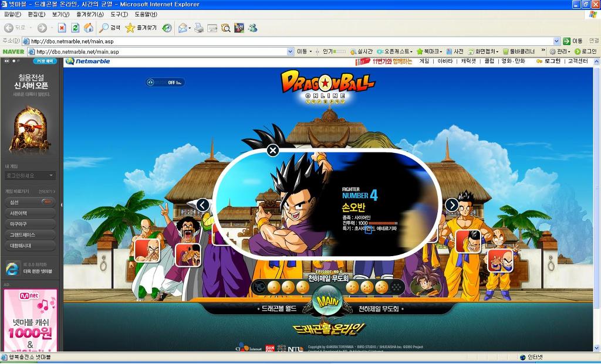Viewport: 601px width, 364px height.
Task: Open the 도구 menu in menu bar
Action: pyautogui.click(x=119, y=14)
